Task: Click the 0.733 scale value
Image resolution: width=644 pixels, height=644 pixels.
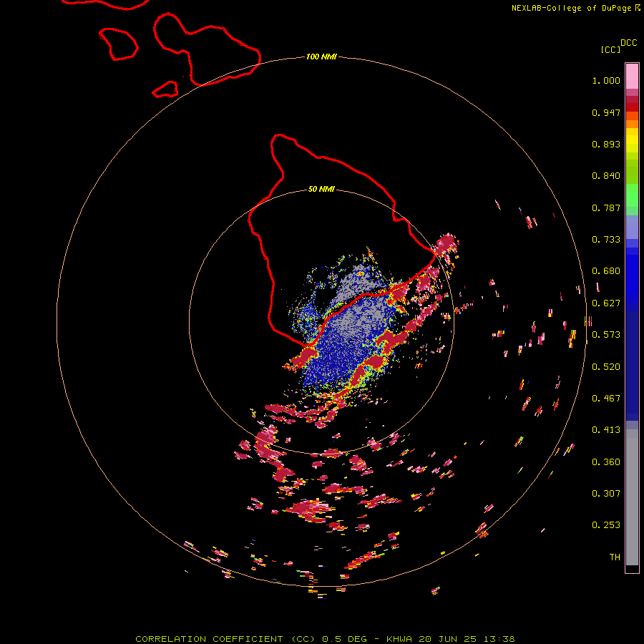Action: 606,240
